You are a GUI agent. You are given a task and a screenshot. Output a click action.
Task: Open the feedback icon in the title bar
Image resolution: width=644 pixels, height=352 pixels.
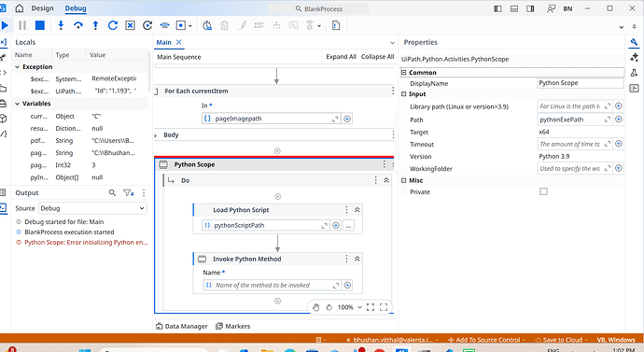[552, 8]
